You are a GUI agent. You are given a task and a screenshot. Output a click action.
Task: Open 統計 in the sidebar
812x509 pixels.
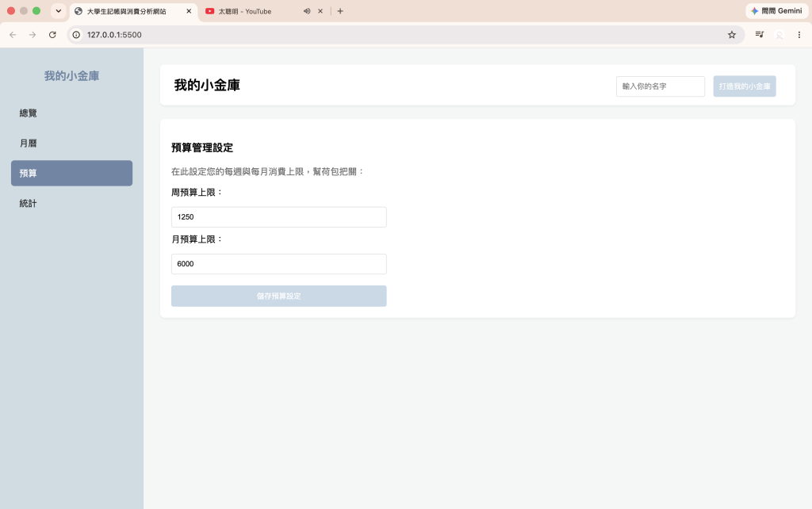coord(71,203)
